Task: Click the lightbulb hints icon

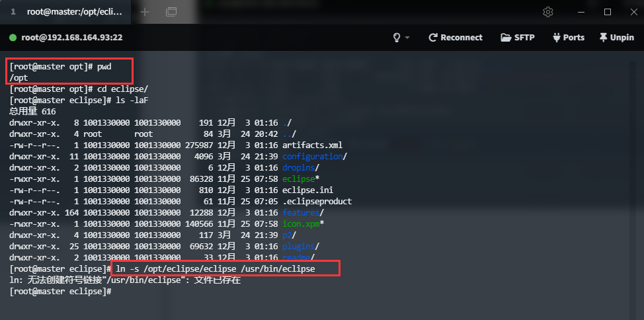Action: pos(397,38)
